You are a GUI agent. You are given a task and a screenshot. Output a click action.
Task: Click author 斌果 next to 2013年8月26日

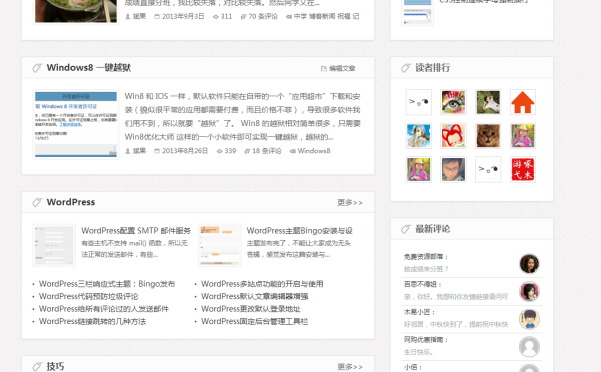tap(139, 151)
